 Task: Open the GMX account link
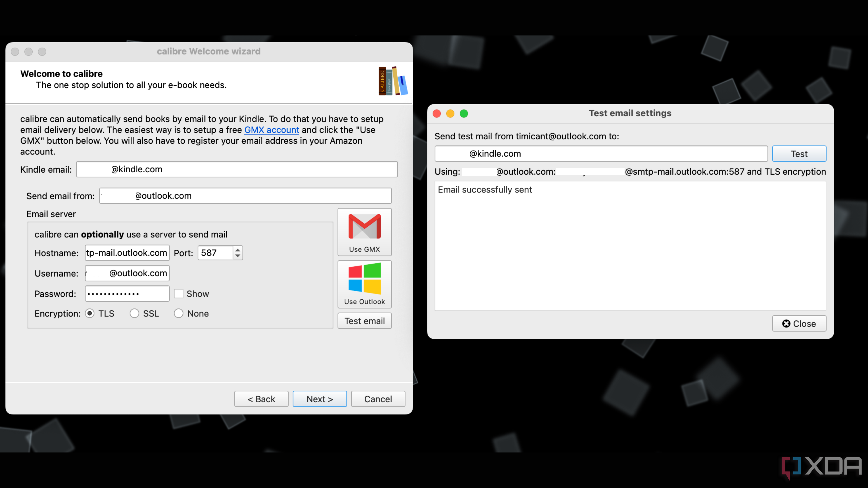[x=271, y=130]
